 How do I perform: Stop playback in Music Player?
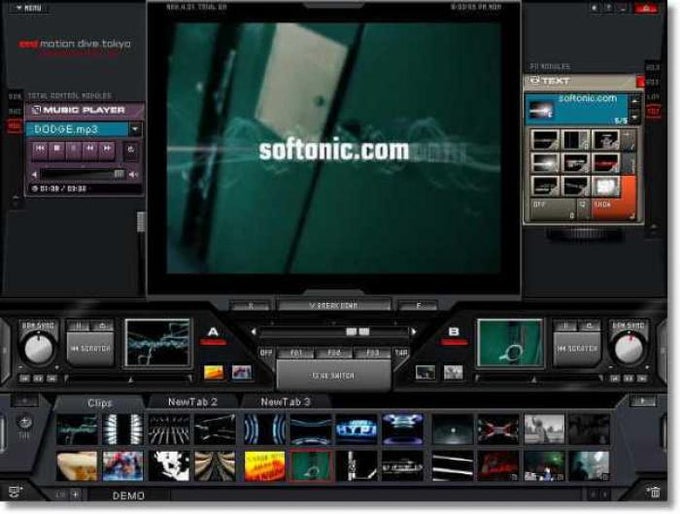click(x=57, y=148)
